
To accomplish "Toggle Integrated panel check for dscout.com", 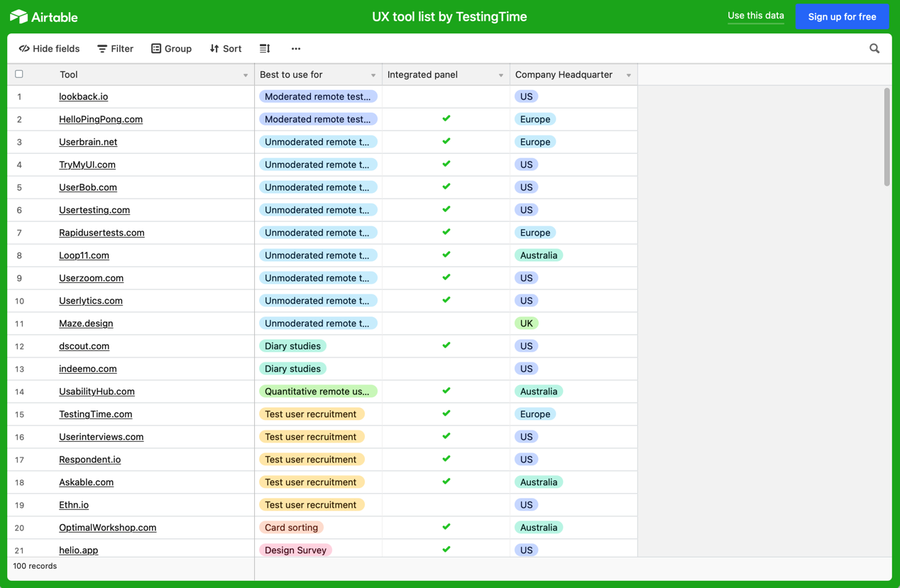I will 446,345.
